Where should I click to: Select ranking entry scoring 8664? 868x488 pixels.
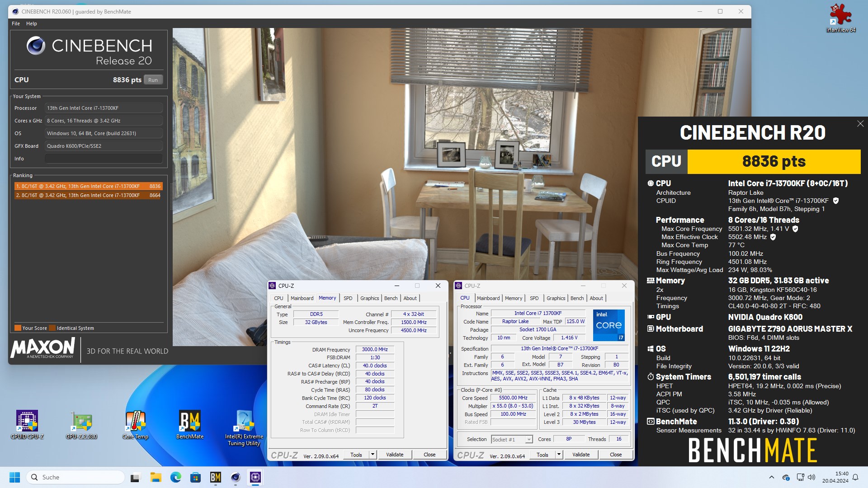tap(88, 195)
